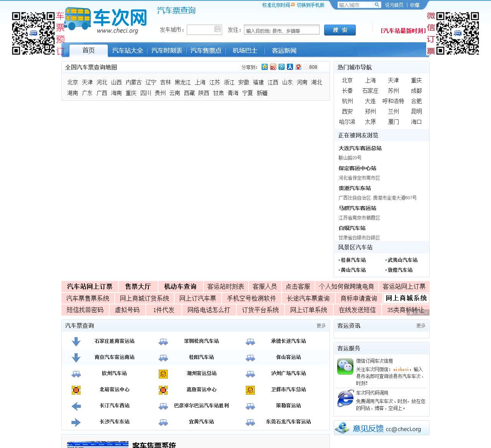Viewport: 491px width, 448px height.
Task: Select 北京 in the province map list
Action: click(x=72, y=82)
